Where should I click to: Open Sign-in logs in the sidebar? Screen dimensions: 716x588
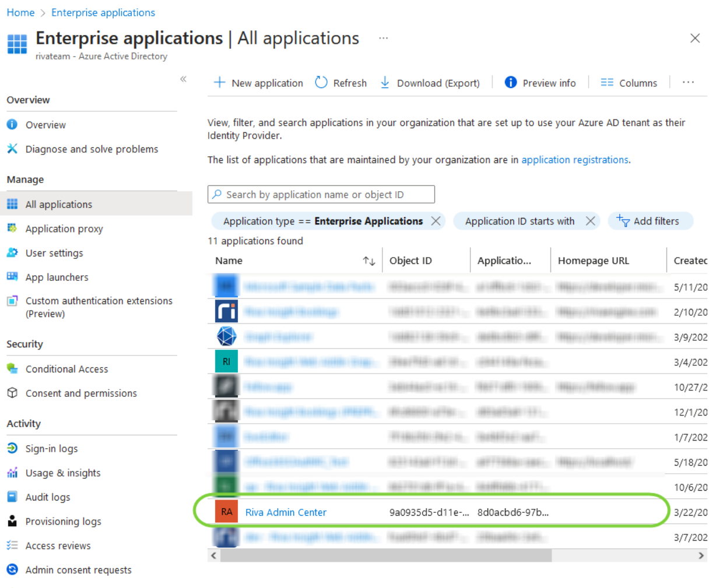tap(51, 449)
